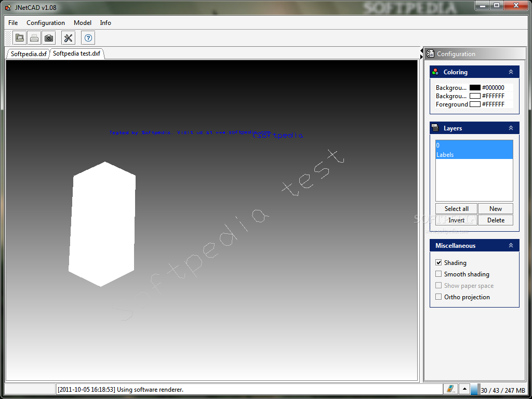
Task: Click the New layer button
Action: tap(495, 209)
